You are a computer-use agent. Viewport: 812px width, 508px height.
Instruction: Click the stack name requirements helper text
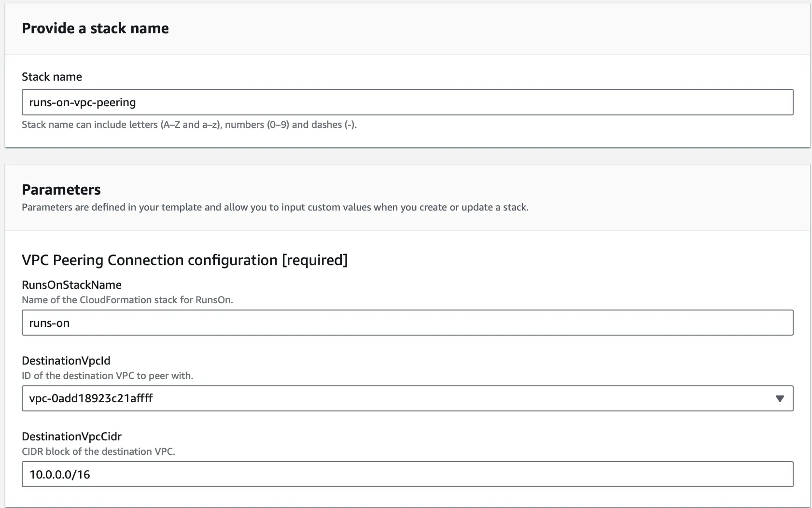pyautogui.click(x=189, y=124)
